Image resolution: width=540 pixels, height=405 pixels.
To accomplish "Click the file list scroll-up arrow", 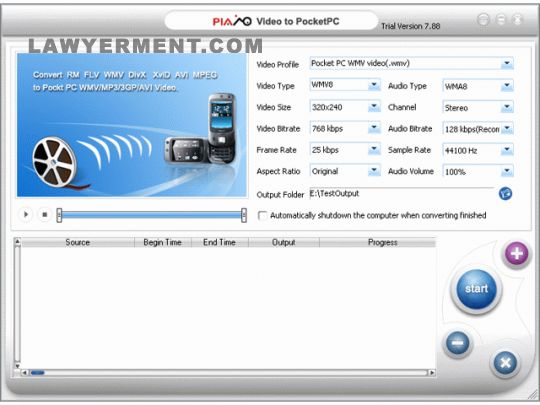I will [17, 241].
